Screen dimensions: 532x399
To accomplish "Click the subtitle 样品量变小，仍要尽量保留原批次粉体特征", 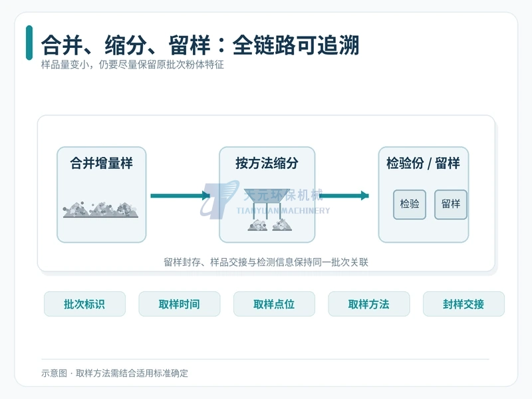I will (132, 65).
